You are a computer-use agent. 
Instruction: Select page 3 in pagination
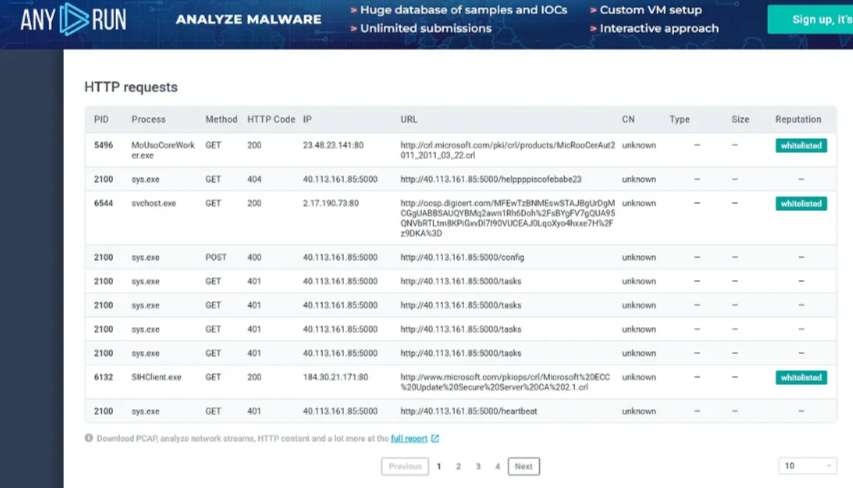click(x=478, y=466)
